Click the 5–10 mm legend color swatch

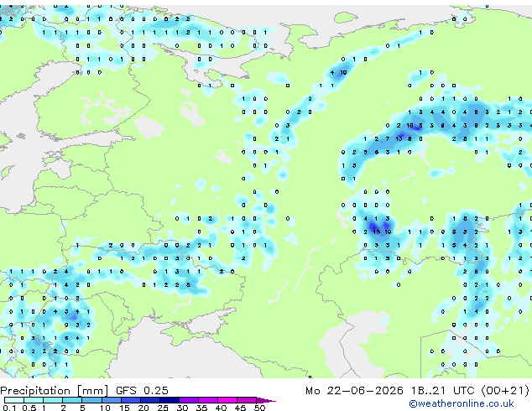pos(91,400)
